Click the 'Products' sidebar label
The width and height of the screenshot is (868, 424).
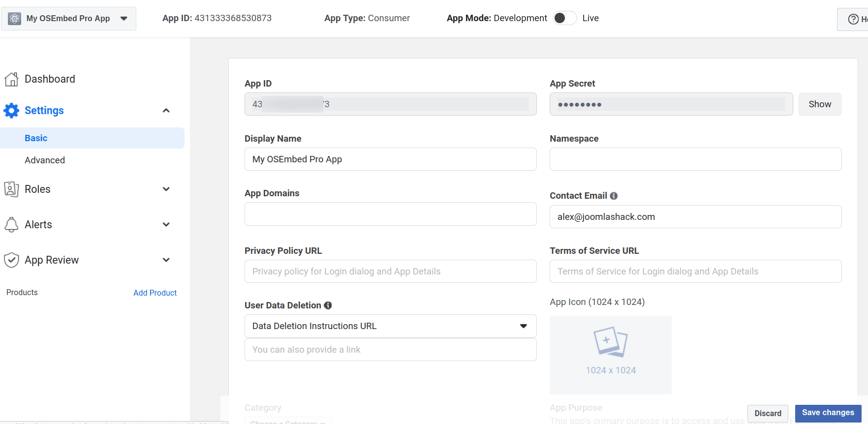(x=22, y=293)
